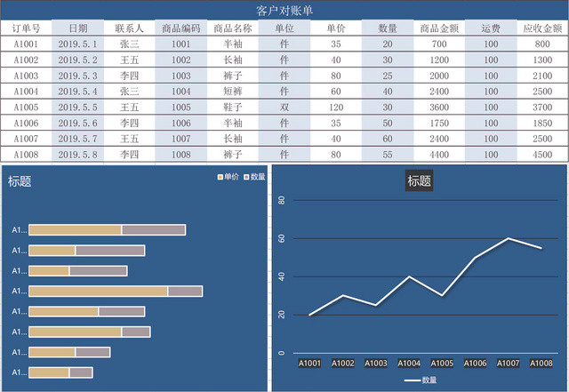The height and width of the screenshot is (392, 569).
Task: Click order number cell A1003 in table
Action: pos(26,76)
